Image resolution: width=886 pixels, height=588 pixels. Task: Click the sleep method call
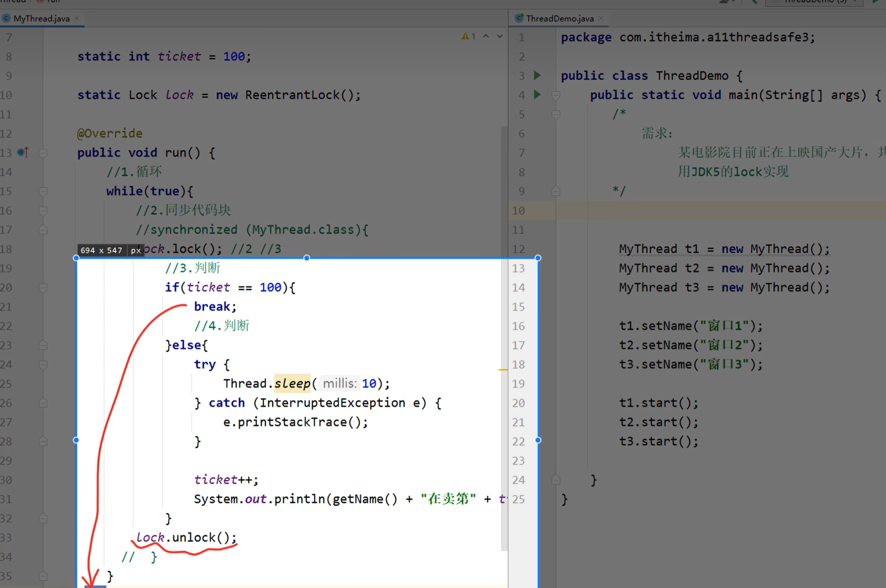click(292, 383)
